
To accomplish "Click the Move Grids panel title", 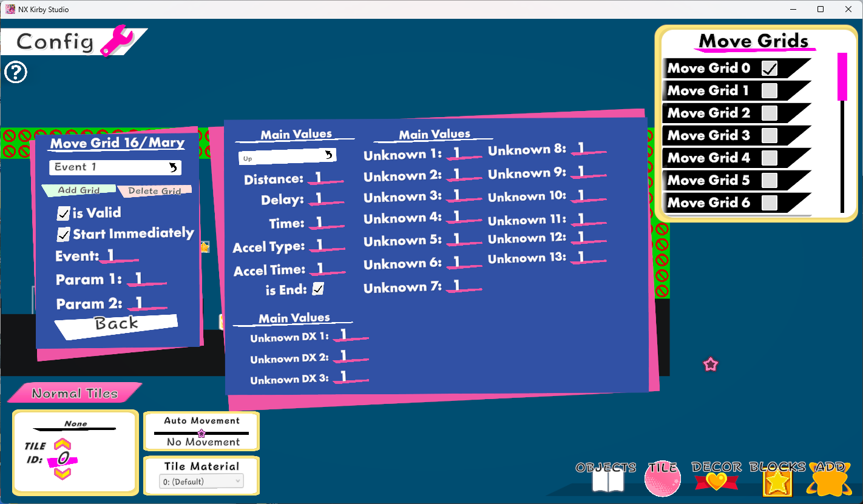I will pos(754,41).
